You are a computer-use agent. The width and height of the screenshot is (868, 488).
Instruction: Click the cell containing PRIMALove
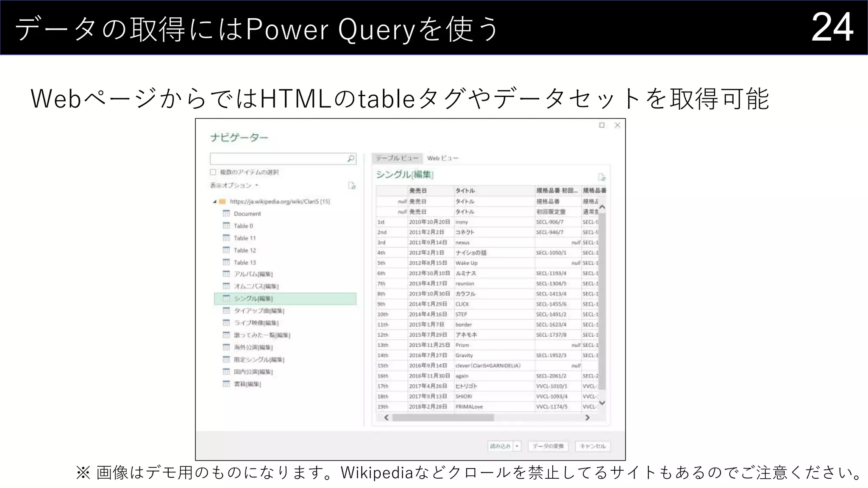(x=494, y=407)
